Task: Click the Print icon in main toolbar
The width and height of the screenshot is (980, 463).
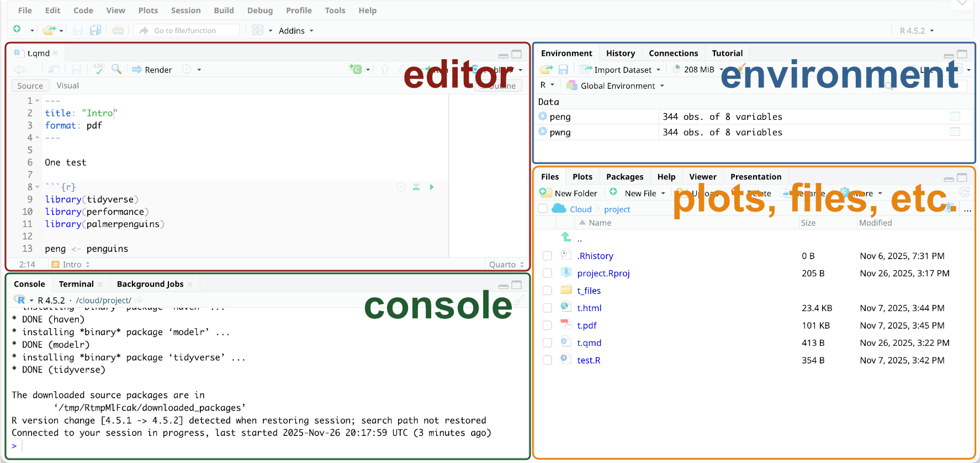Action: click(x=118, y=30)
